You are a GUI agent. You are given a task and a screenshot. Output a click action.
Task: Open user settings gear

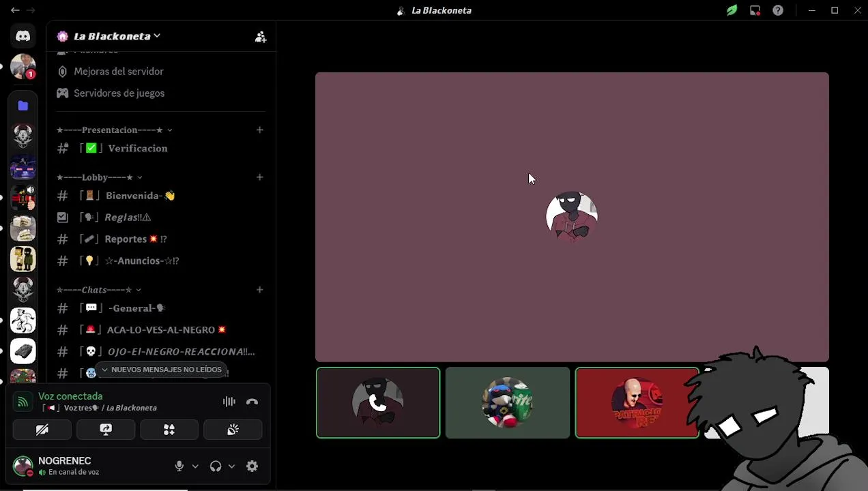252,466
